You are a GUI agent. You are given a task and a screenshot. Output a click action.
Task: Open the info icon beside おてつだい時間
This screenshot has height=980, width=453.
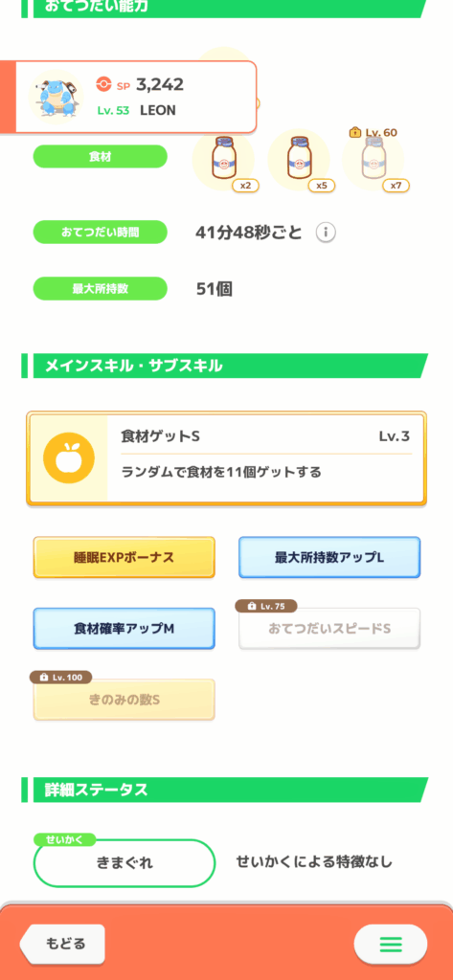[326, 234]
